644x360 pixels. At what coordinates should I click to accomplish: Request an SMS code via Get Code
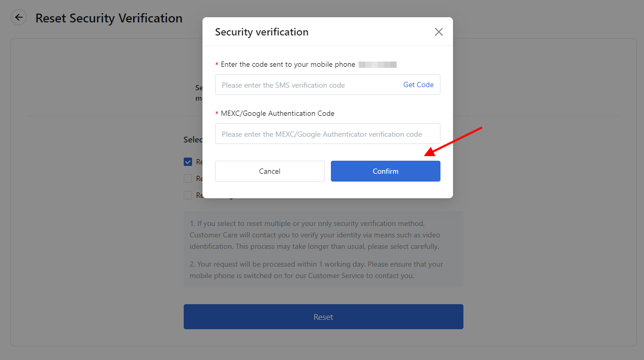pyautogui.click(x=419, y=85)
